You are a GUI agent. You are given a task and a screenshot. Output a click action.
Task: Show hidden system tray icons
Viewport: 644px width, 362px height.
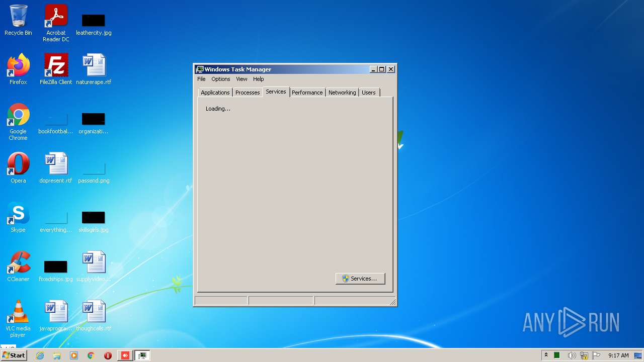pyautogui.click(x=546, y=355)
